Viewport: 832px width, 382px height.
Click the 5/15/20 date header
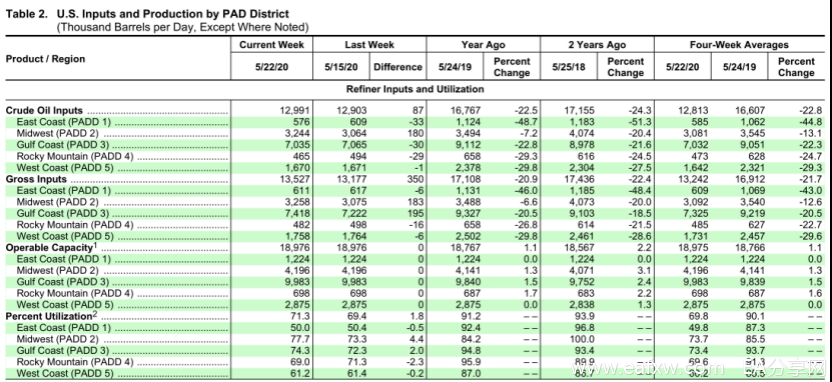coord(341,67)
